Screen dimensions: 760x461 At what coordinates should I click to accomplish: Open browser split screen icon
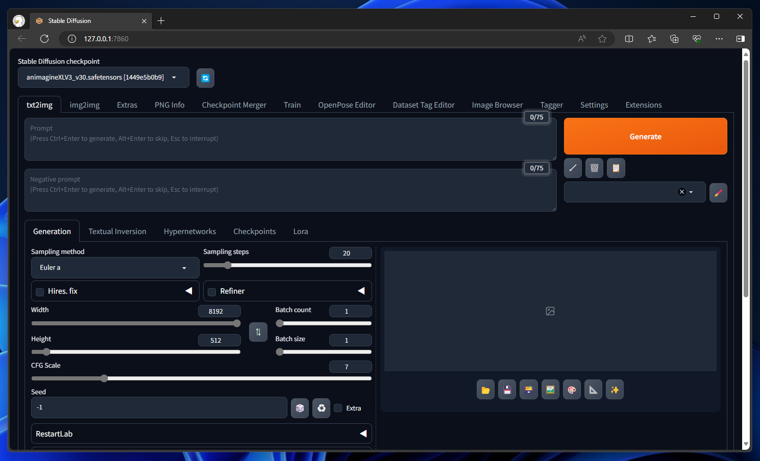629,39
